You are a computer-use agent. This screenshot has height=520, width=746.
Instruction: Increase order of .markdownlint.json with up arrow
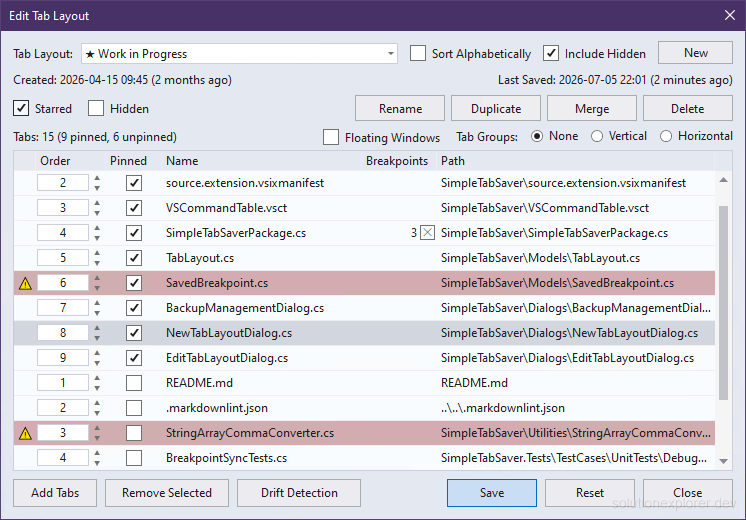pyautogui.click(x=97, y=403)
